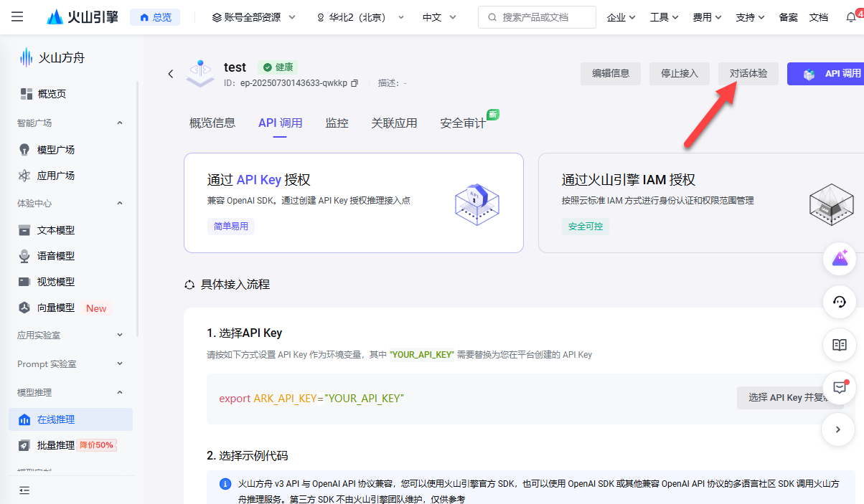Expand the 账号全部资源 dropdown
The height and width of the screenshot is (504, 864).
(253, 16)
